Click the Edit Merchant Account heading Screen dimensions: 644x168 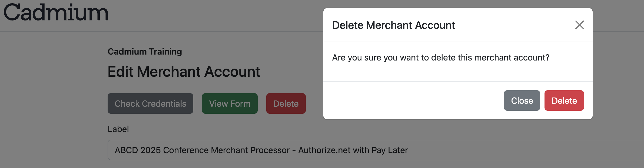(x=184, y=72)
